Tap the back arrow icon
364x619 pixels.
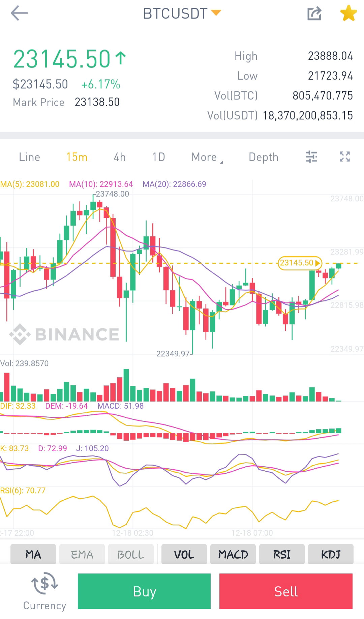(19, 13)
